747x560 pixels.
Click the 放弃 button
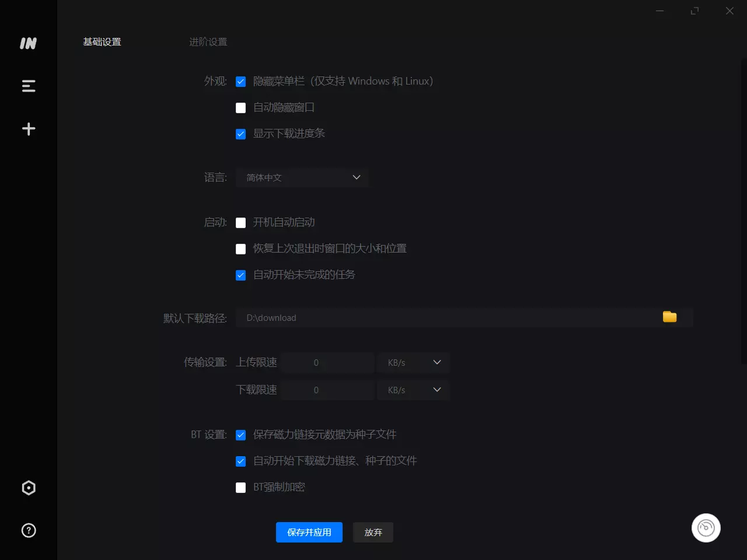[373, 532]
